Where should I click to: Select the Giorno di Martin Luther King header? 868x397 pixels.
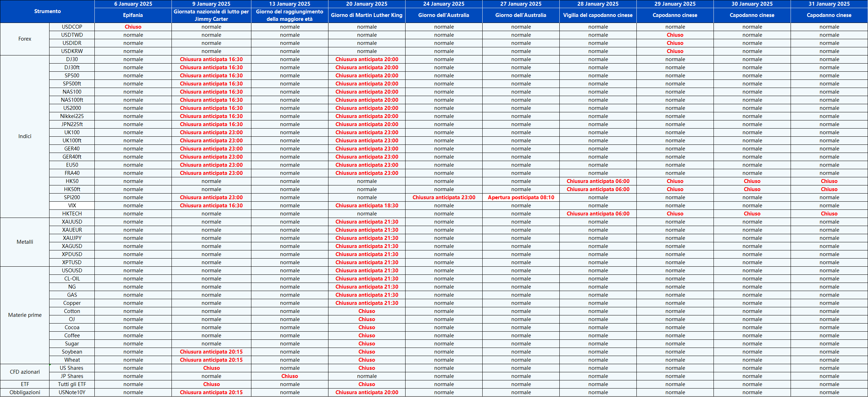pos(367,15)
